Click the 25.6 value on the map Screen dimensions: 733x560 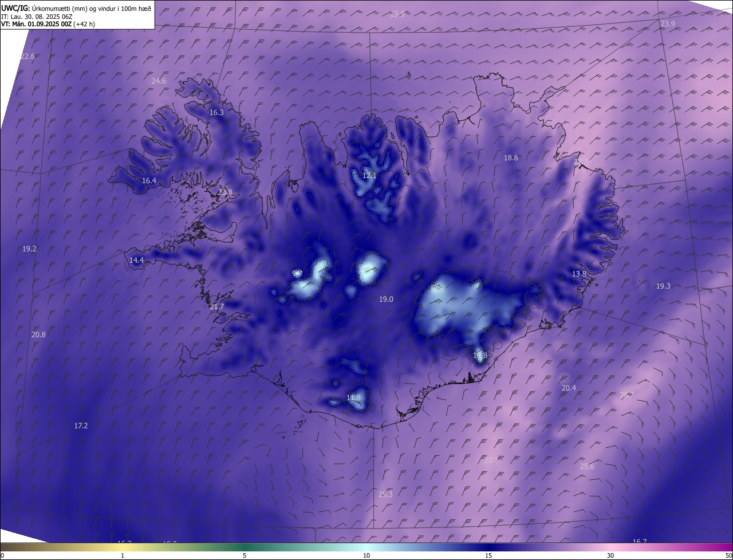click(587, 466)
